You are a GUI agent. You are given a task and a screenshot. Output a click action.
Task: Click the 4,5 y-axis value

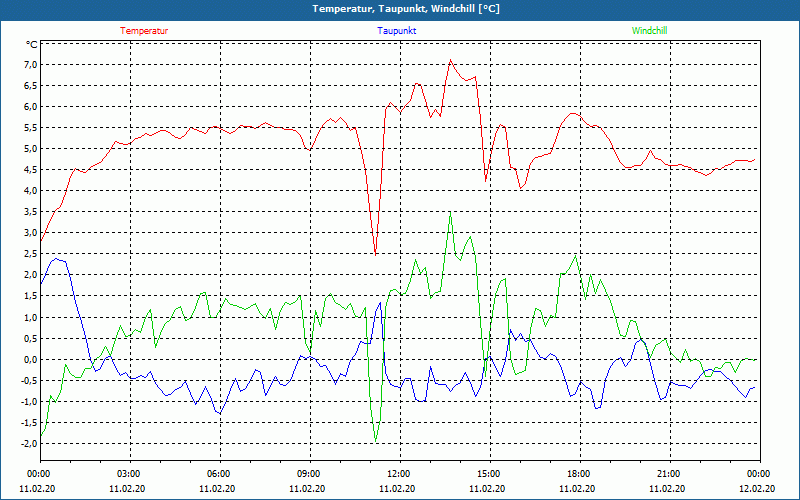pos(30,170)
